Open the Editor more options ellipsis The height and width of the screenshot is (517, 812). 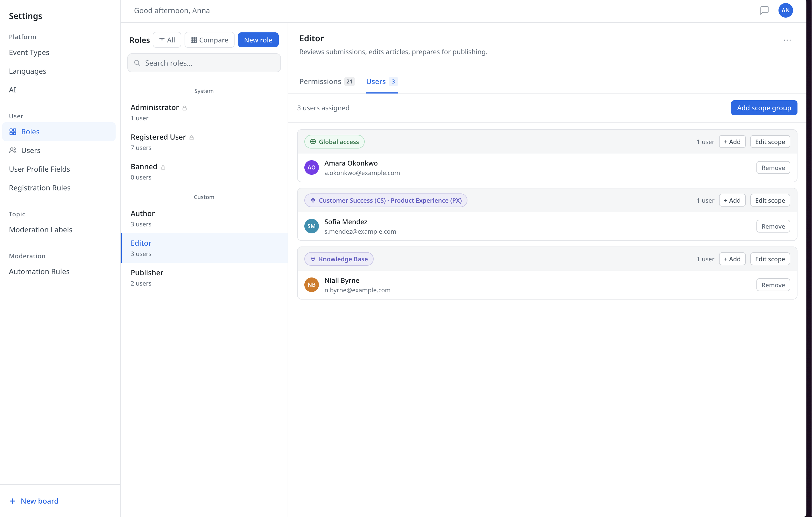click(787, 40)
